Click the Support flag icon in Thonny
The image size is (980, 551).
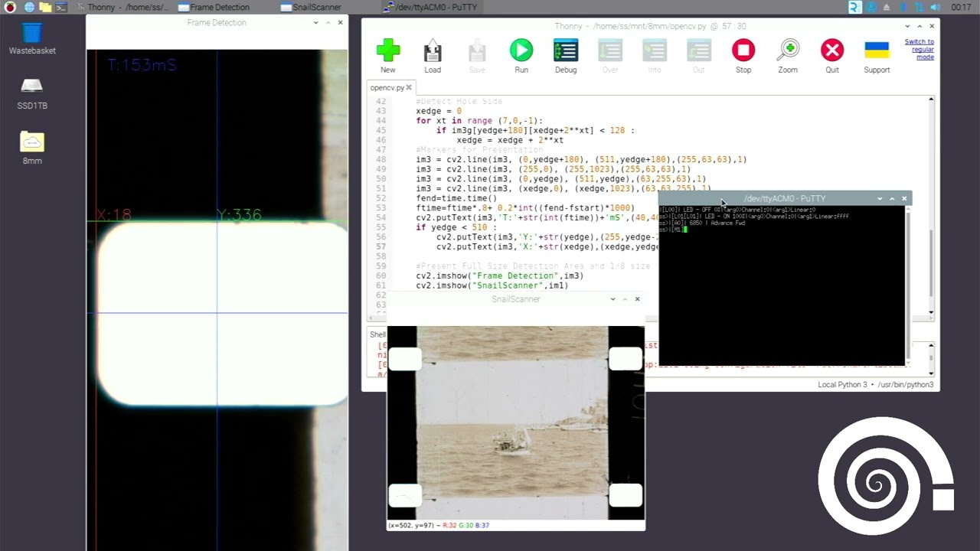[x=877, y=51]
